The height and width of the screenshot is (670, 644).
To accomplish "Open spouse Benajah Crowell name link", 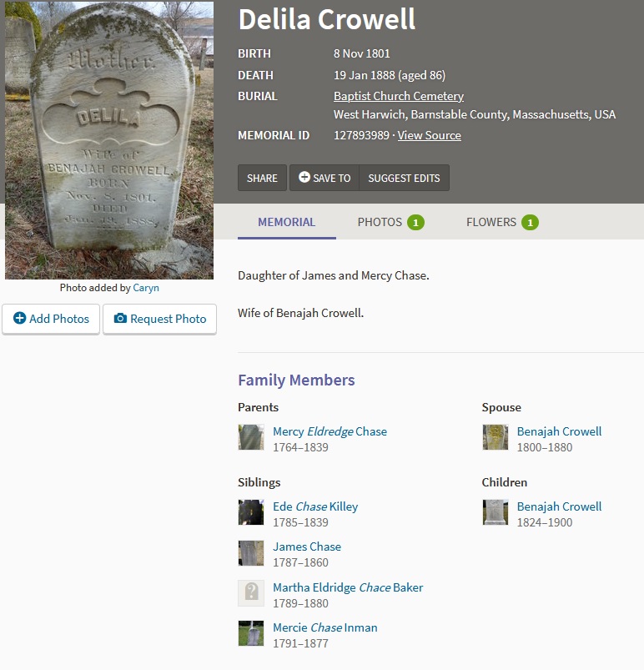I will [x=559, y=431].
